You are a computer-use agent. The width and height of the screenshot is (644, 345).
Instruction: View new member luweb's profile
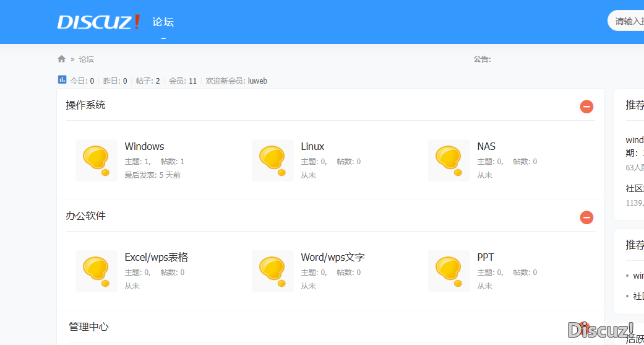coord(257,81)
